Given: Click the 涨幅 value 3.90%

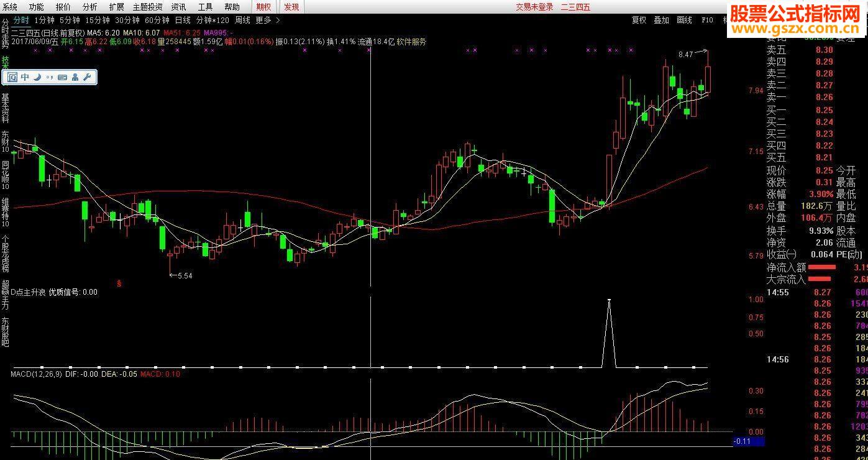Looking at the screenshot, I should click(x=821, y=194).
